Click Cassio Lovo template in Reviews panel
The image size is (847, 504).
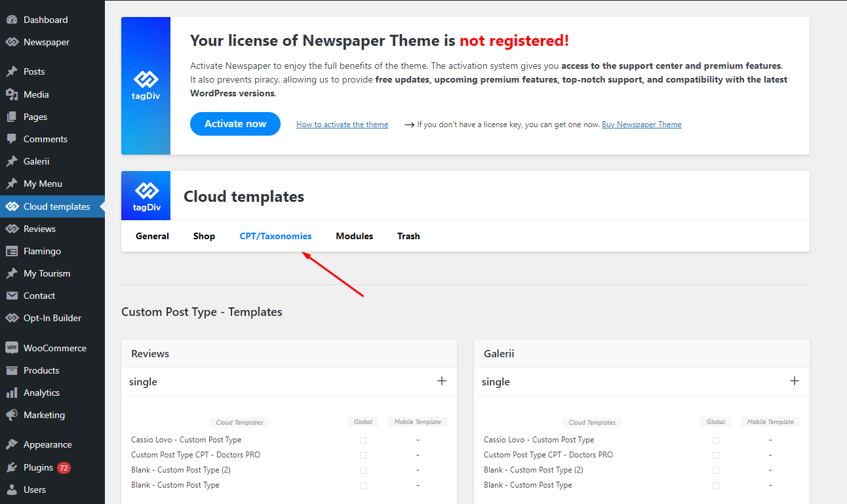click(186, 440)
